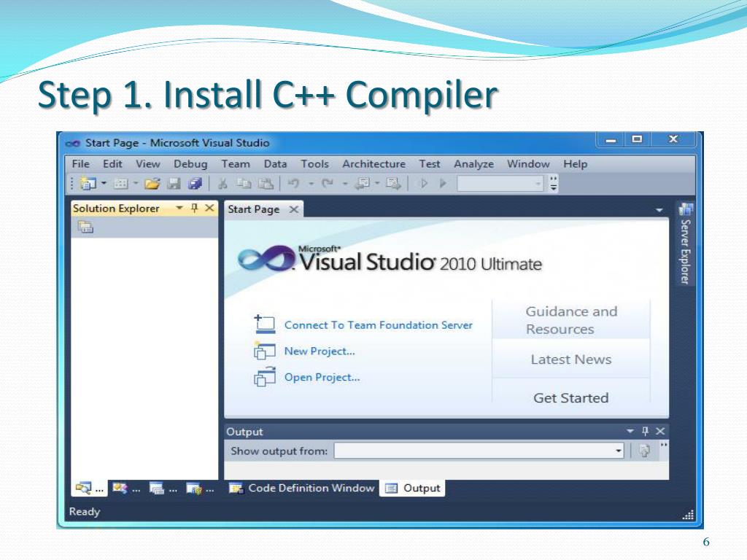The image size is (747, 560).
Task: Open the Test menu
Action: coord(429,164)
